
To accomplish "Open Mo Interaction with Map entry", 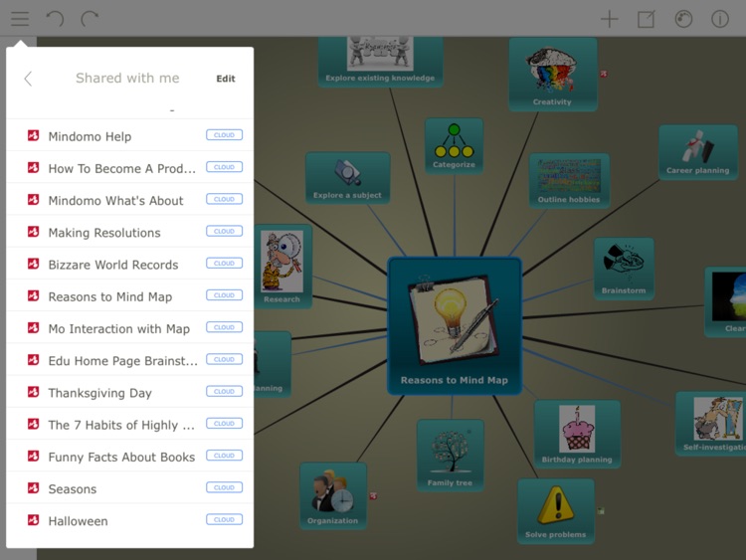I will click(129, 328).
